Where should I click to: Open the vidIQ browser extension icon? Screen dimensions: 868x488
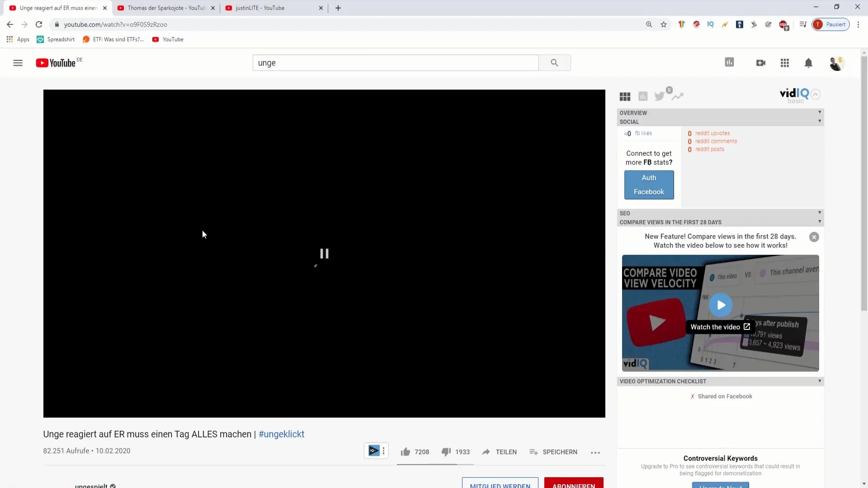[711, 24]
